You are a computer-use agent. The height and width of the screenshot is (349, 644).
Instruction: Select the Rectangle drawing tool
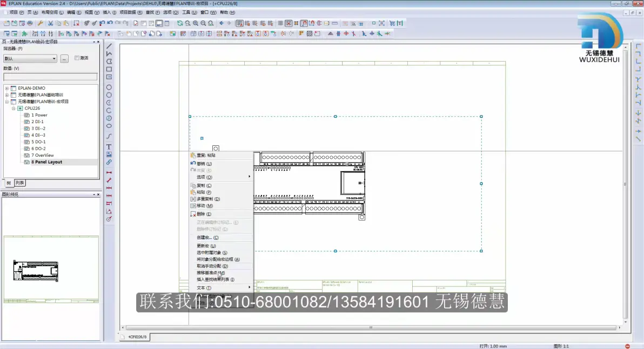click(x=109, y=69)
